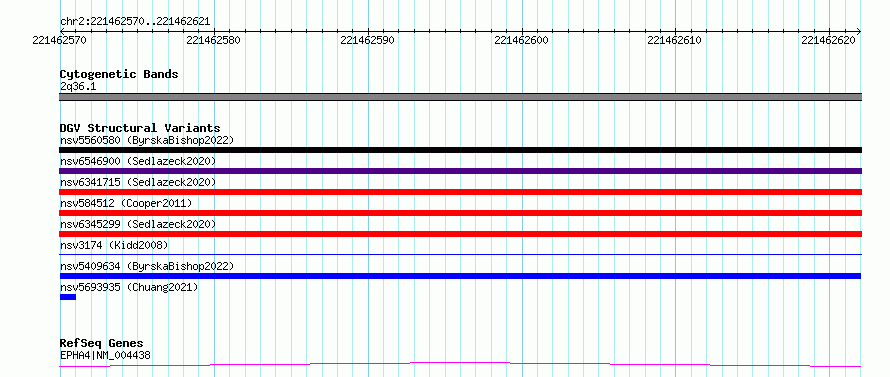This screenshot has height=377, width=890.
Task: Open variant nsv5693935 (Chuang2021) label
Action: 129,287
